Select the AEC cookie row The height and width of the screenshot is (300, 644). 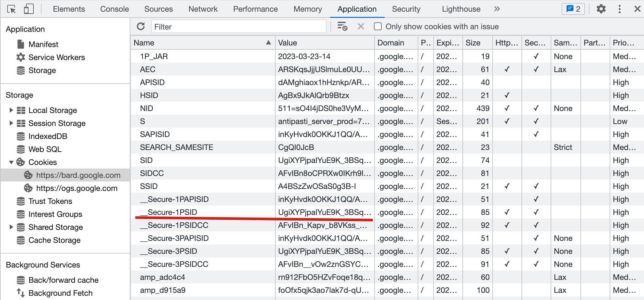(x=388, y=69)
